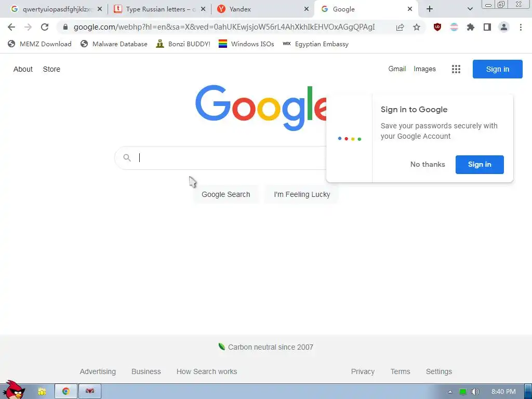Open the Malware Database bookmark
The width and height of the screenshot is (532, 399).
tap(114, 44)
